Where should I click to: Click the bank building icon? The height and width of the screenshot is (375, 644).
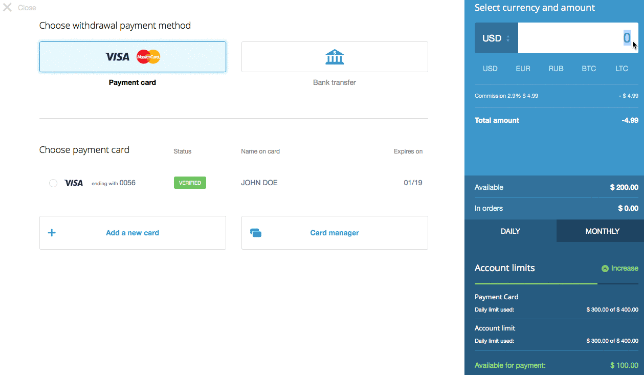pos(334,57)
